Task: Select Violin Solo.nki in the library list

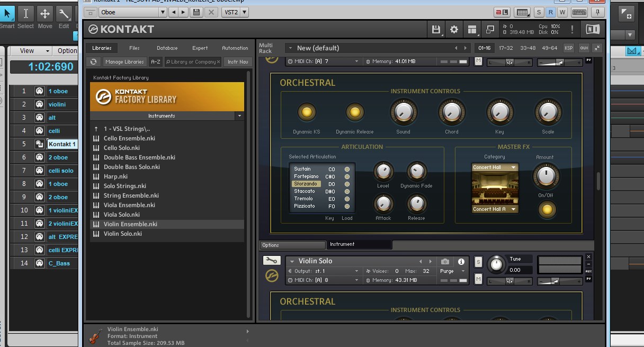Action: (122, 234)
